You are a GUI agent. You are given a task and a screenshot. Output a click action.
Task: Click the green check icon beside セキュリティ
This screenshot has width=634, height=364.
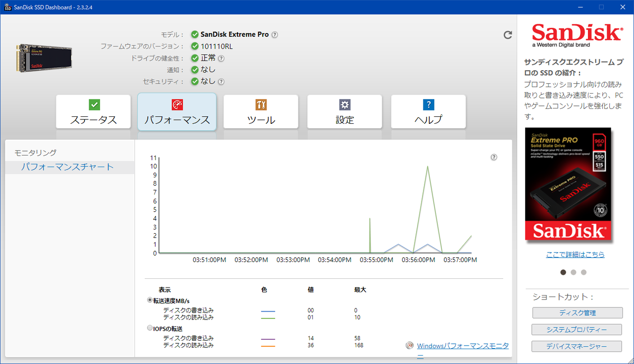pyautogui.click(x=195, y=82)
